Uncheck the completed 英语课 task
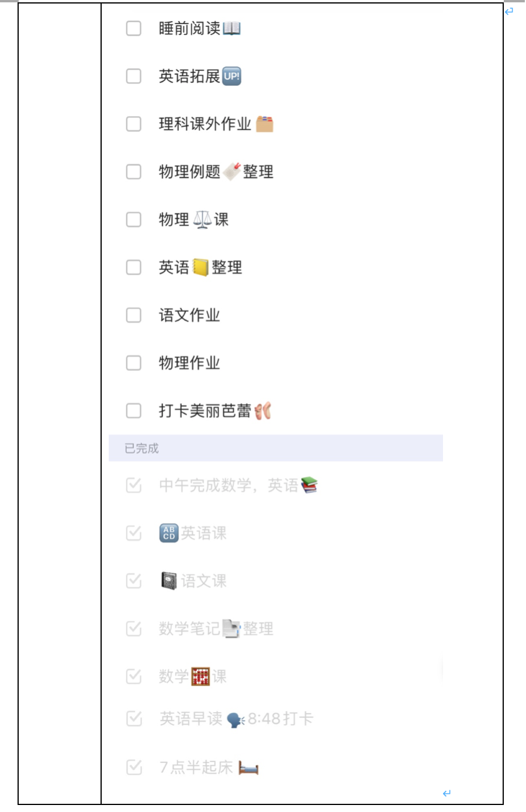Image resolution: width=526 pixels, height=812 pixels. click(x=134, y=533)
